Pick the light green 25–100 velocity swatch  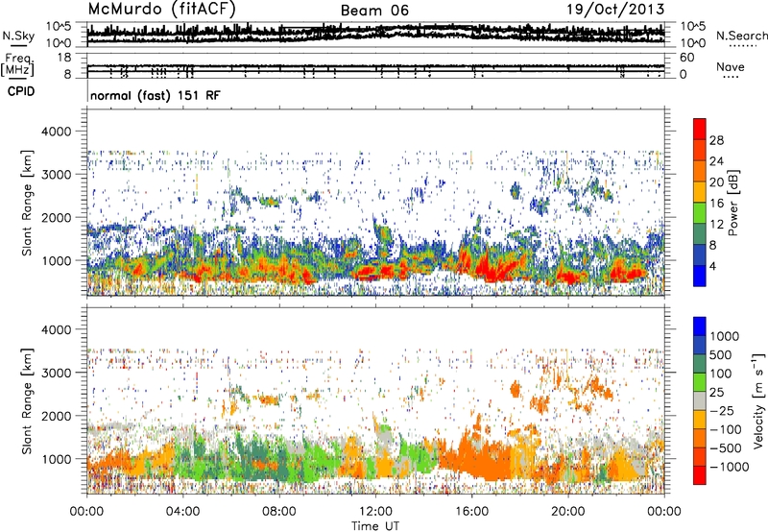coord(700,382)
